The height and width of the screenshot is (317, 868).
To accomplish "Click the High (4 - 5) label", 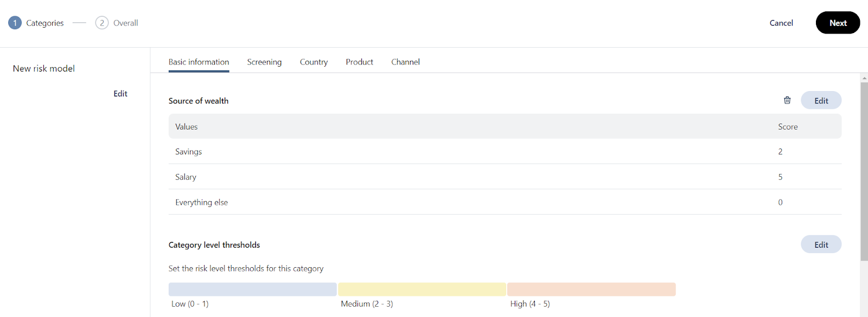I will [x=530, y=304].
